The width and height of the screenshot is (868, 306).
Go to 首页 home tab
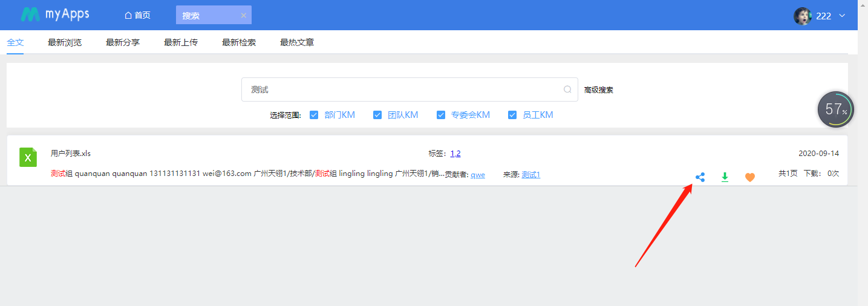pyautogui.click(x=137, y=15)
